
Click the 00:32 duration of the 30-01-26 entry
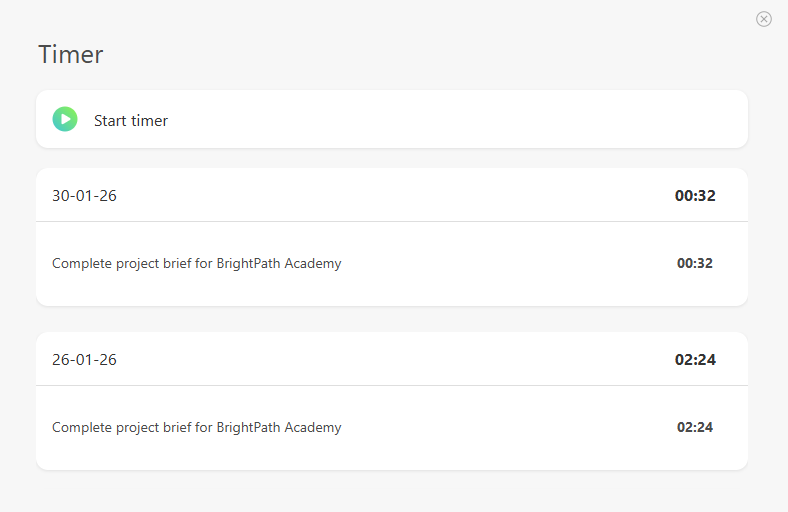tap(695, 264)
